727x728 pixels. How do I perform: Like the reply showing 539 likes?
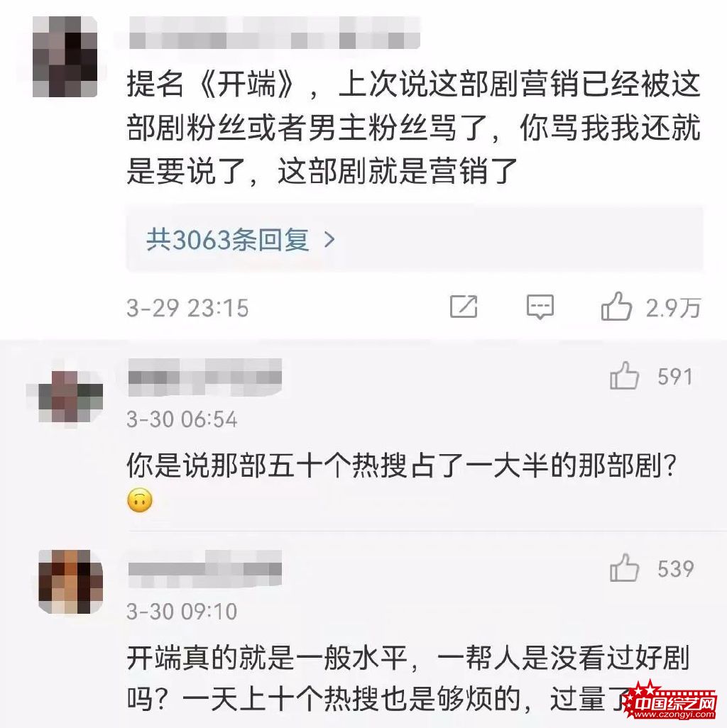(624, 568)
